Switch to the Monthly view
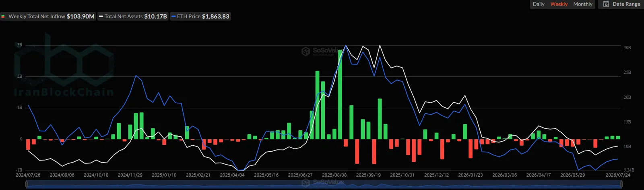This screenshot has width=644, height=190. (583, 4)
